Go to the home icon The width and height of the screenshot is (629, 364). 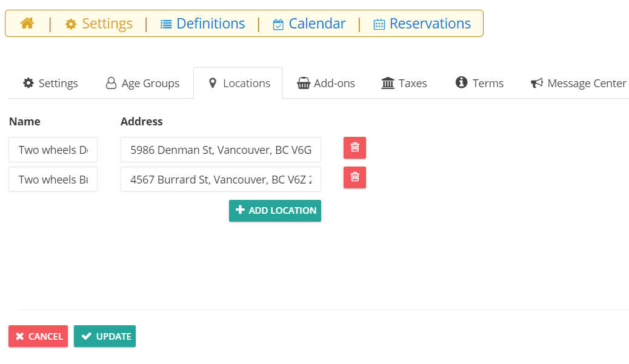(x=27, y=23)
